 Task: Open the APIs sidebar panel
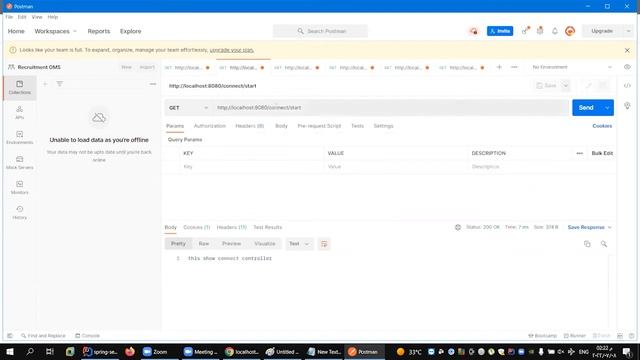tap(20, 112)
